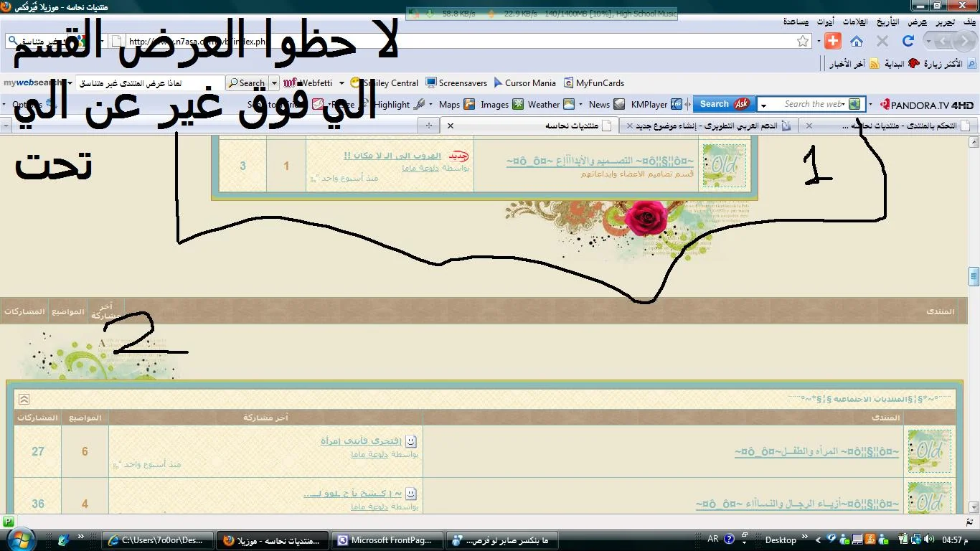Click the MyFunCards toolbar item

[x=593, y=83]
